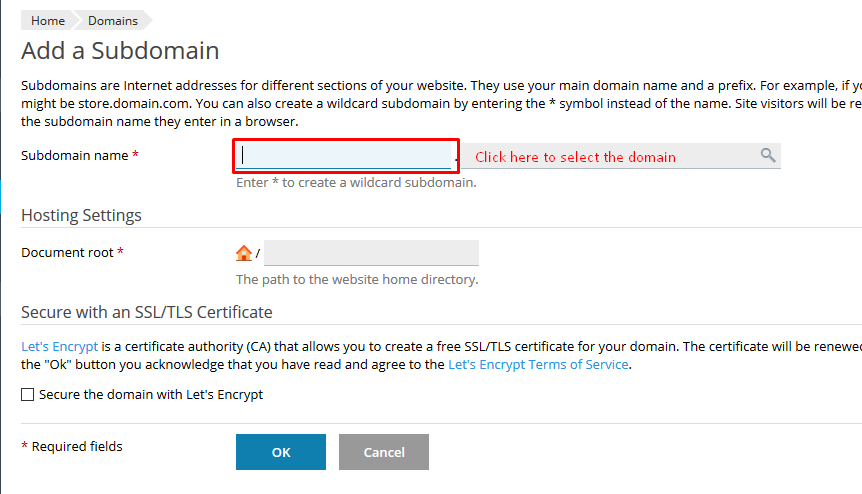Image resolution: width=862 pixels, height=494 pixels.
Task: Click the "Add a Subdomain" page title
Action: click(120, 51)
